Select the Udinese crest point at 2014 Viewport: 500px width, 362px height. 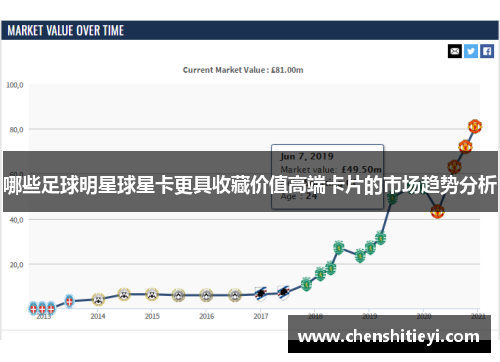(x=98, y=299)
